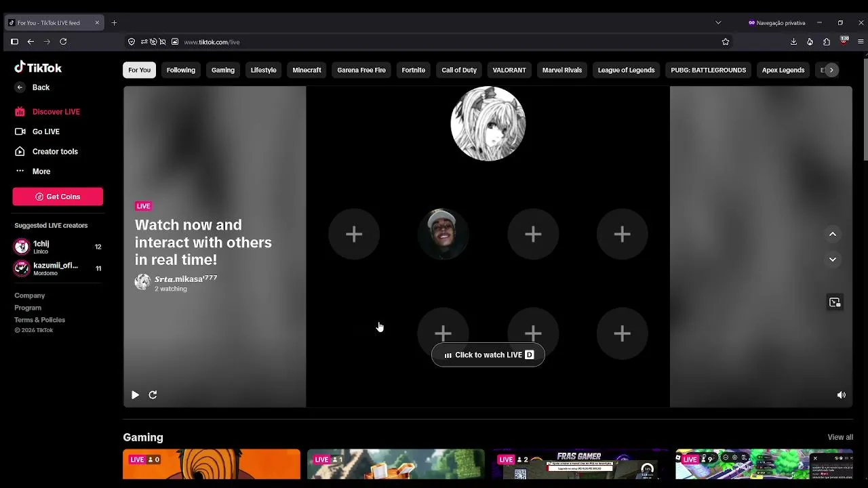Switch to the Gaming tab
The image size is (868, 488).
pos(223,70)
